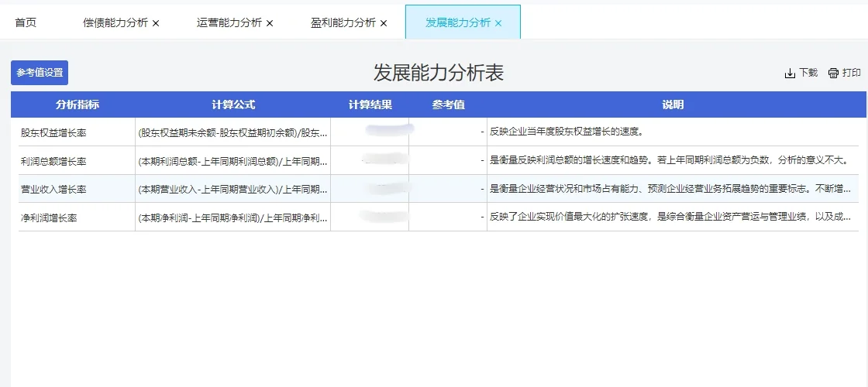The width and height of the screenshot is (868, 387).
Task: Click the 计算结果 column header
Action: click(x=370, y=104)
